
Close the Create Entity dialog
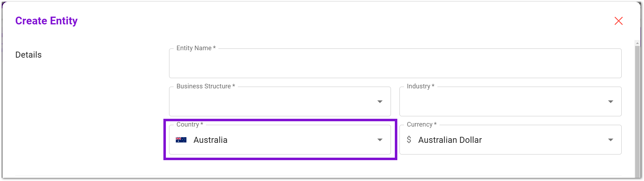tap(618, 21)
